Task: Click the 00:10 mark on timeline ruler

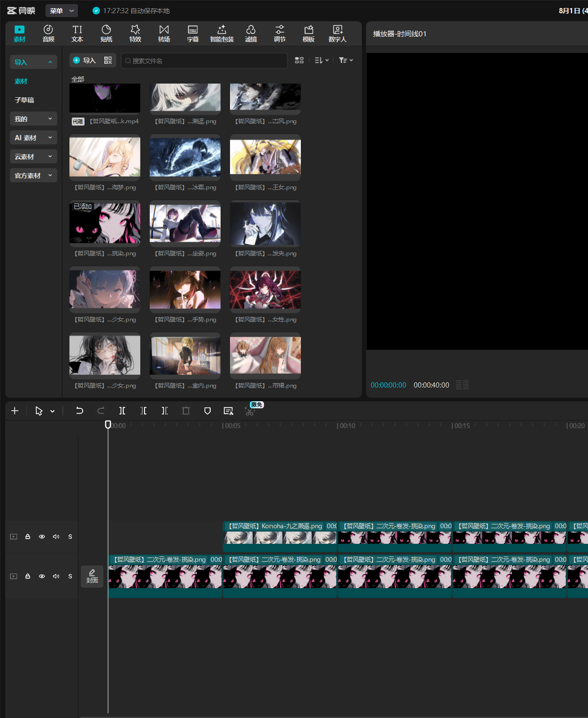Action: [x=347, y=425]
